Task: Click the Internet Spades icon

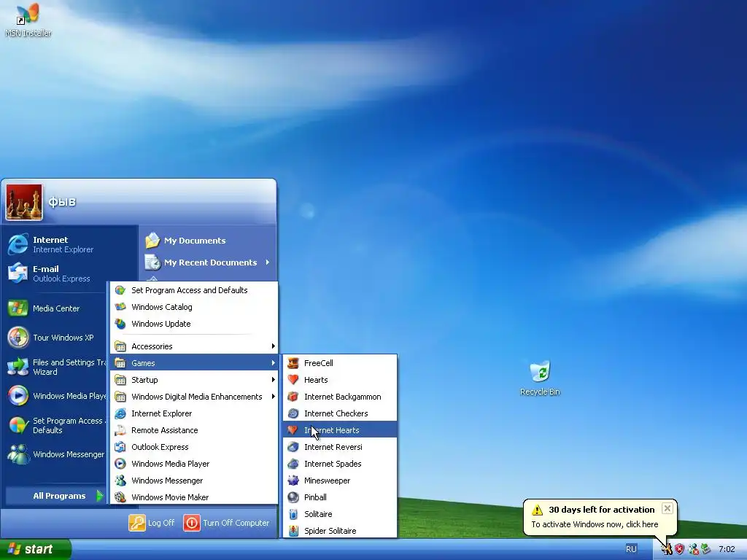Action: tap(293, 464)
